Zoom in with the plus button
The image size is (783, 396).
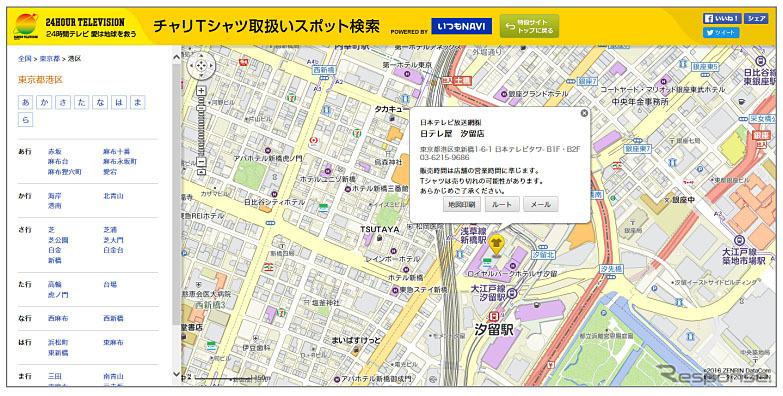(x=201, y=90)
